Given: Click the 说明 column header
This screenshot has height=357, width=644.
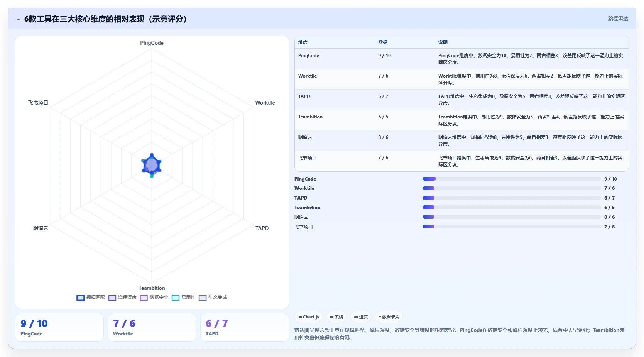Looking at the screenshot, I should click(443, 42).
